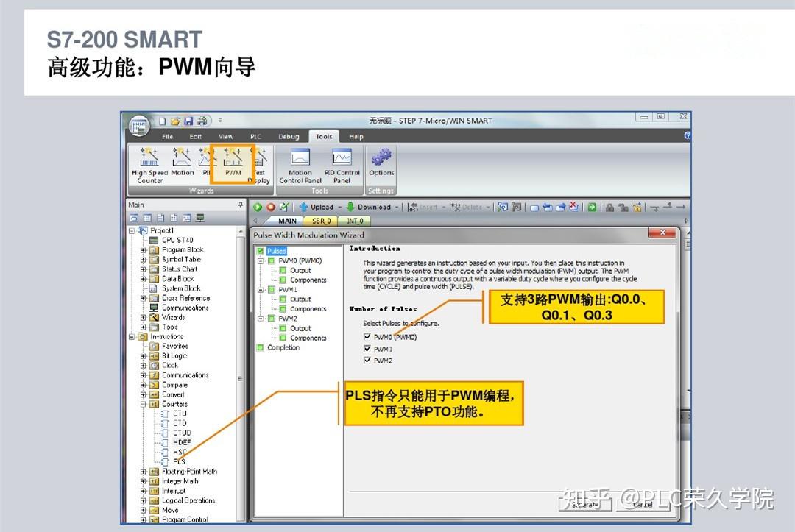Open the Help ribbon tab
Image resolution: width=795 pixels, height=532 pixels.
(x=356, y=136)
